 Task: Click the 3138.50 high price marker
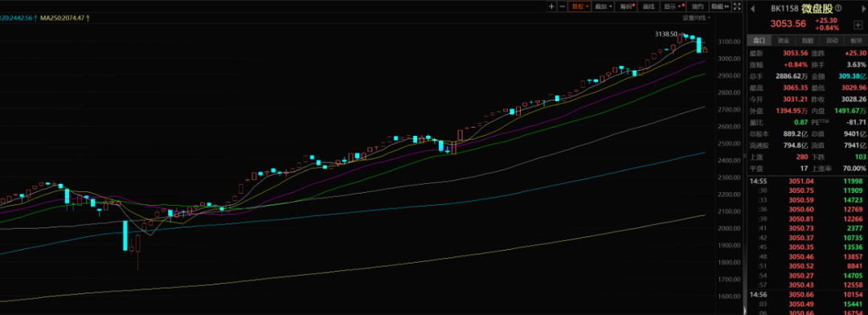(666, 34)
